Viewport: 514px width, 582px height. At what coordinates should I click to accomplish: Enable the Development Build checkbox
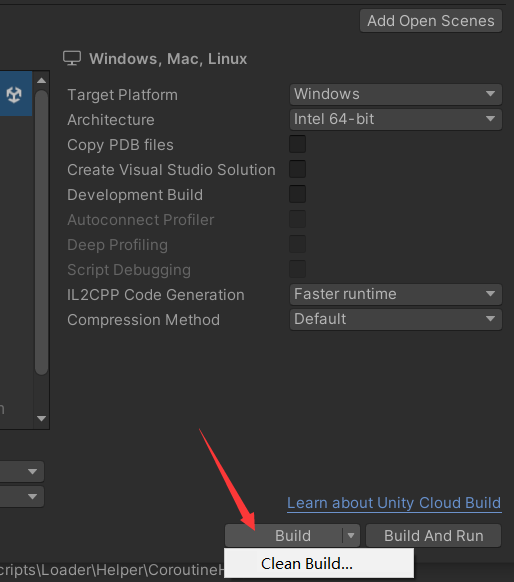pyautogui.click(x=298, y=194)
